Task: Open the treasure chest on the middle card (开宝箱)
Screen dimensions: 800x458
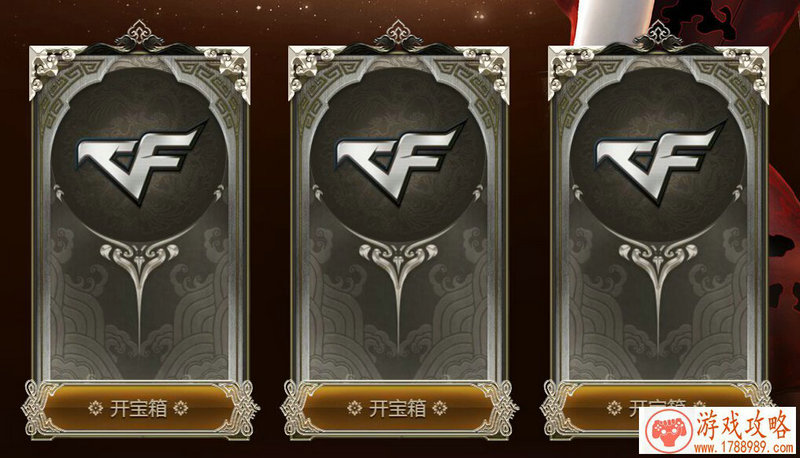Action: point(397,409)
